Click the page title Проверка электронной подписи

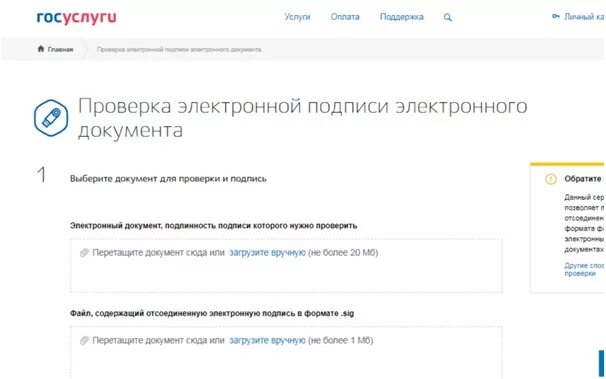(x=303, y=118)
